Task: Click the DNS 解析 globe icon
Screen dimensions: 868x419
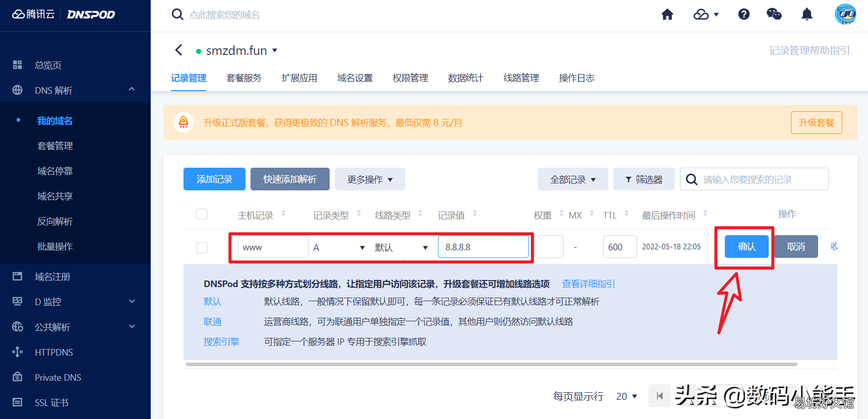Action: (x=18, y=90)
